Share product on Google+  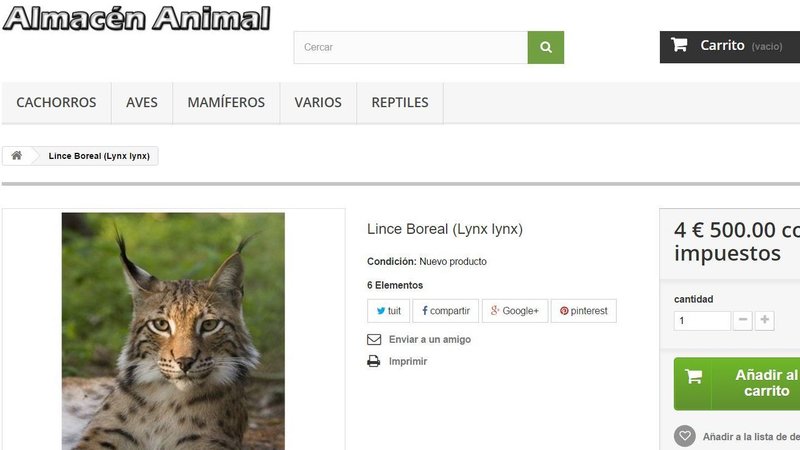[515, 311]
